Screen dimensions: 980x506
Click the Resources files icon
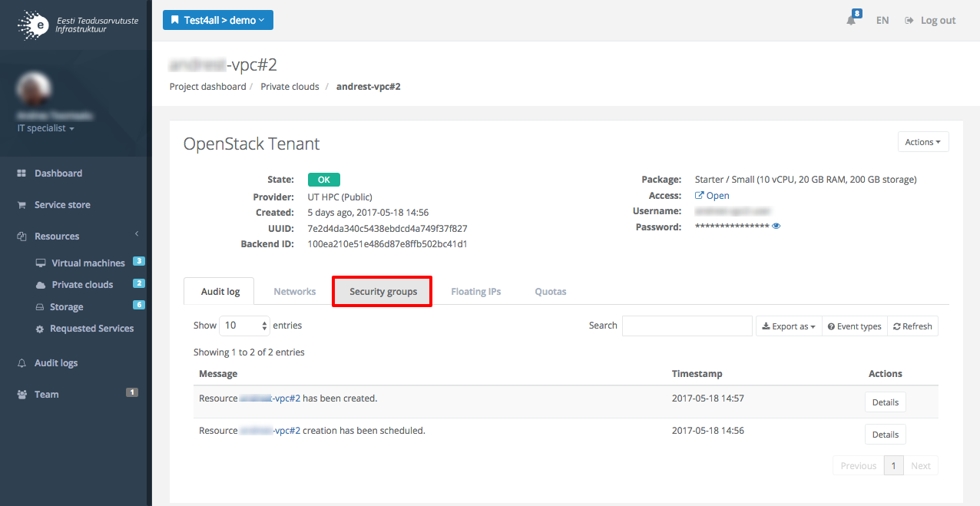[22, 236]
